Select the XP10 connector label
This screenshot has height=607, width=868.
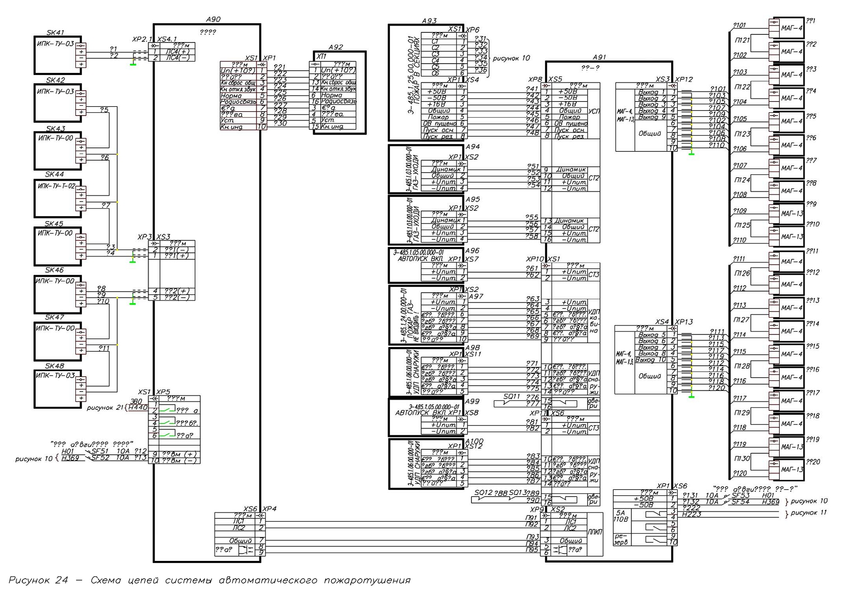pos(535,259)
